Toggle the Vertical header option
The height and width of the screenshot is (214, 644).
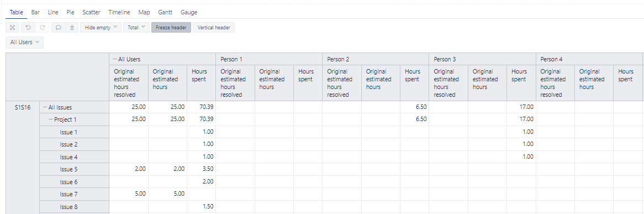(x=214, y=28)
